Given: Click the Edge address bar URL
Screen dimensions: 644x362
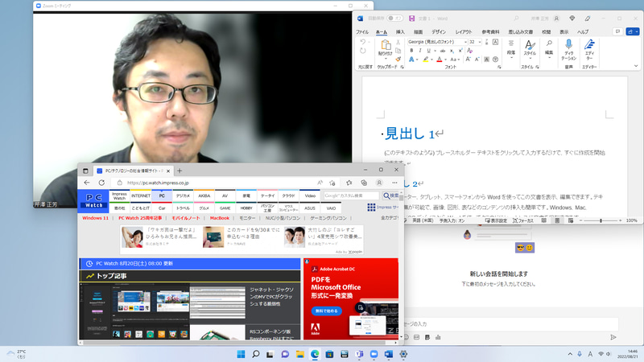Looking at the screenshot, I should pyautogui.click(x=158, y=183).
